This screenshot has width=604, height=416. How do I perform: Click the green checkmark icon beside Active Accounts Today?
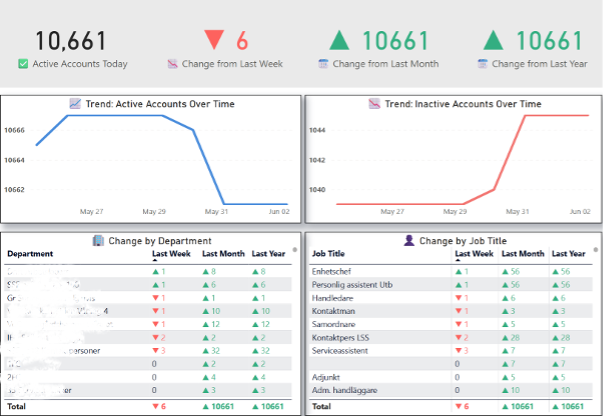[23, 64]
